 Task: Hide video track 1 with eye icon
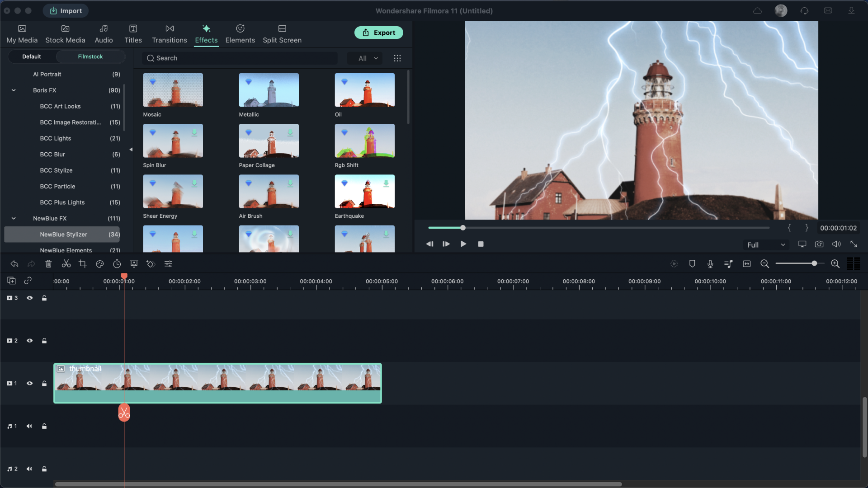(29, 384)
